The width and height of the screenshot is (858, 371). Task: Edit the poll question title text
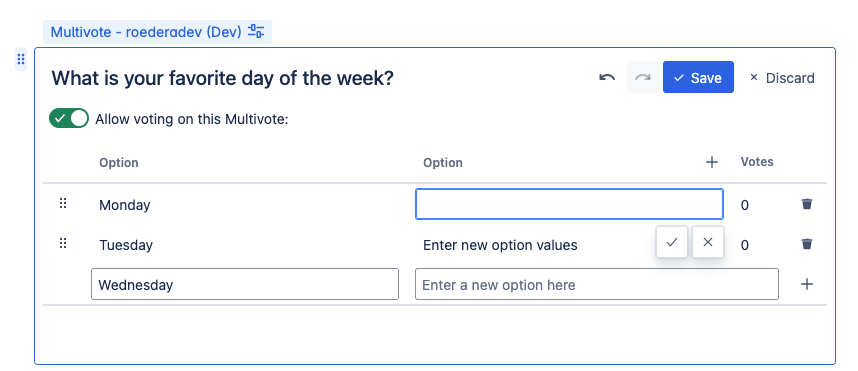click(222, 78)
